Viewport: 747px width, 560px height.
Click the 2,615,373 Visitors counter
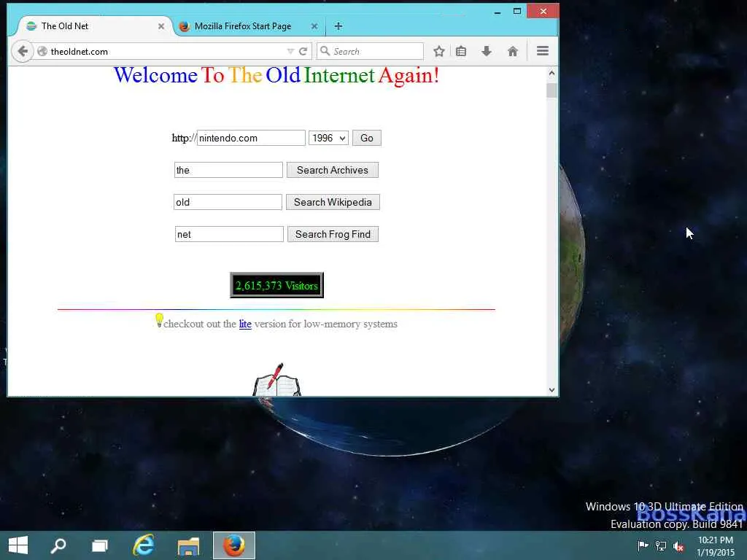pyautogui.click(x=276, y=285)
